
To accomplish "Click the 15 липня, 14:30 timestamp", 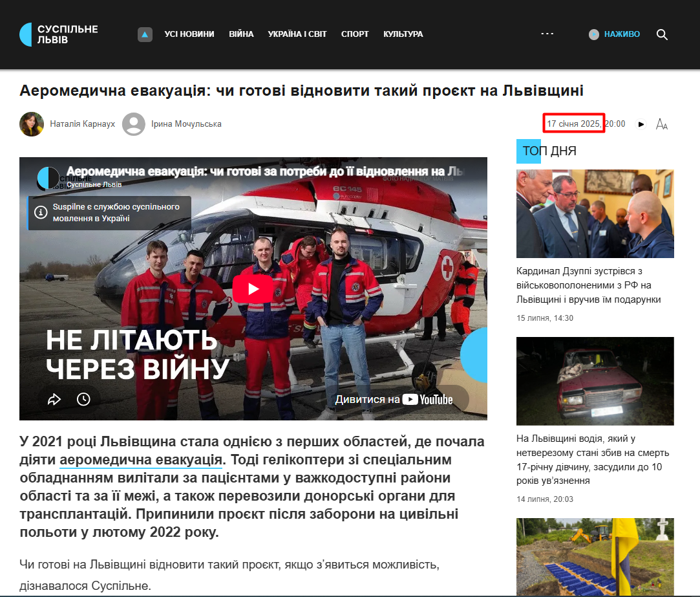I will click(545, 318).
